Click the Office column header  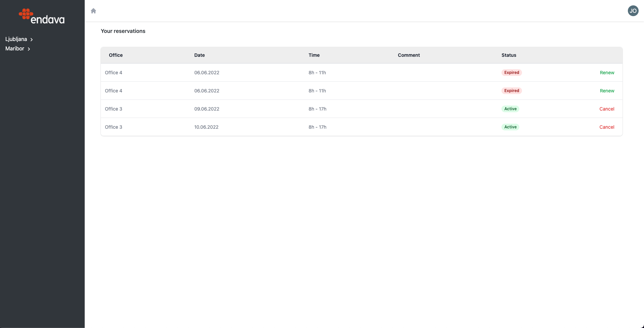(x=116, y=55)
